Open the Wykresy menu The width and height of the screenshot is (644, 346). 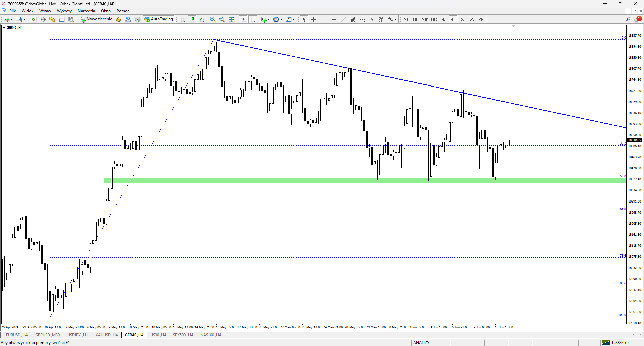point(64,11)
